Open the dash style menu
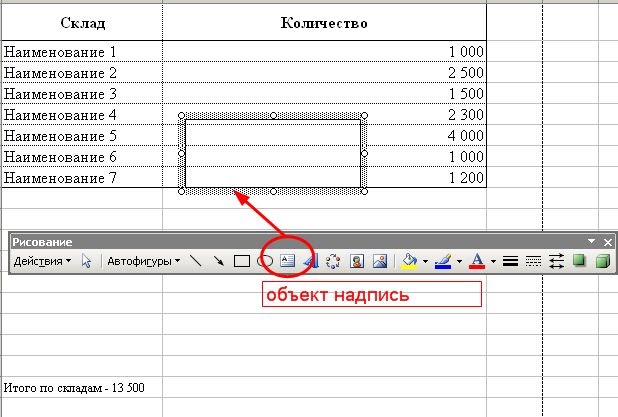This screenshot has height=417, width=618. 533,261
